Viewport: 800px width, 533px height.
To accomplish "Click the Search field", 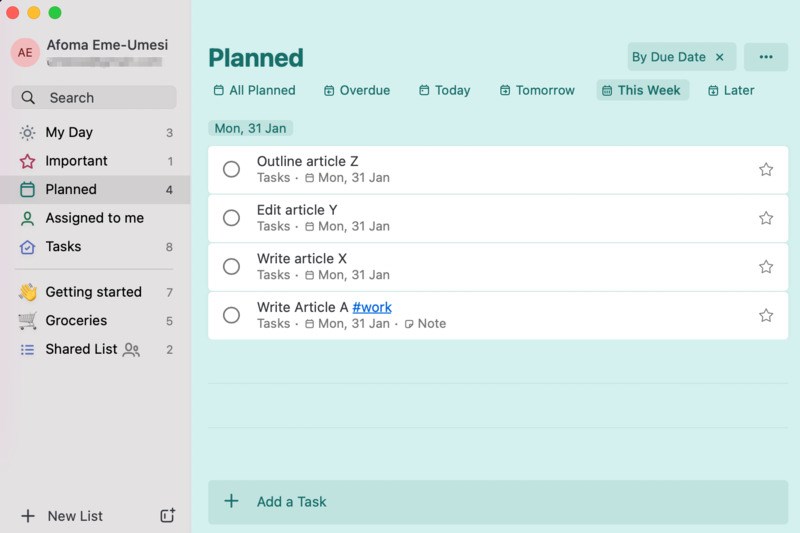I will [x=94, y=98].
